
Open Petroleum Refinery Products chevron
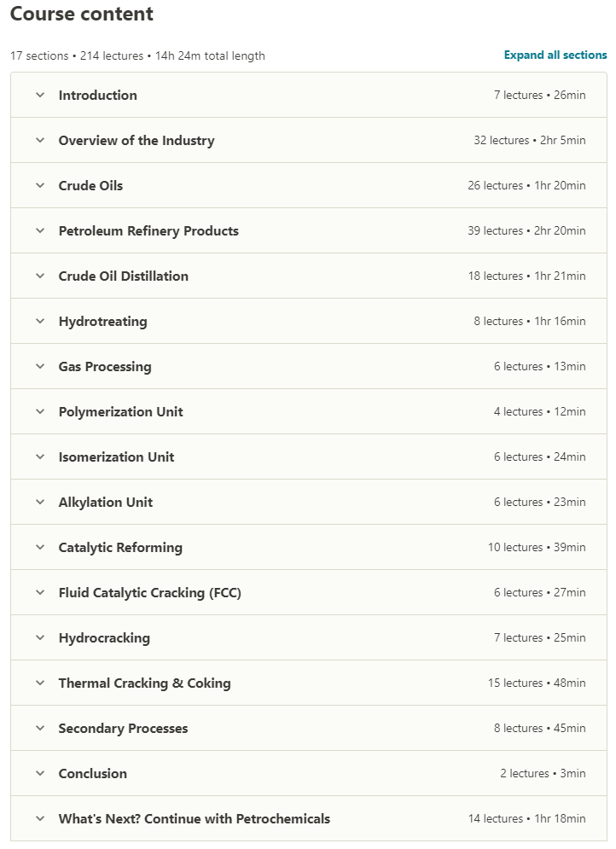tap(39, 231)
